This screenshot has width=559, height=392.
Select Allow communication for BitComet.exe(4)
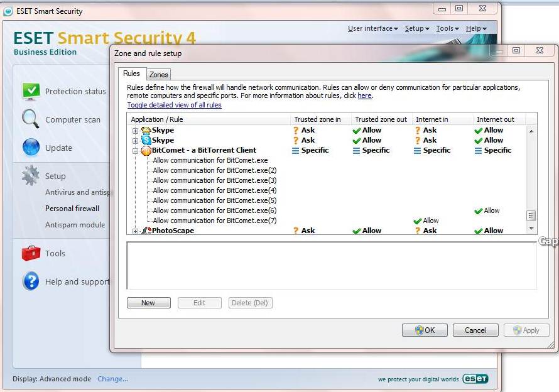(215, 190)
